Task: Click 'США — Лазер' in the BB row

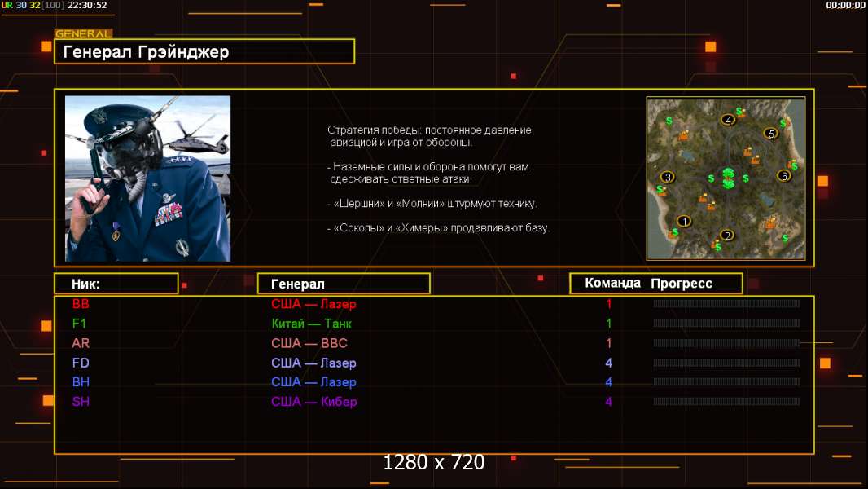Action: [x=313, y=303]
